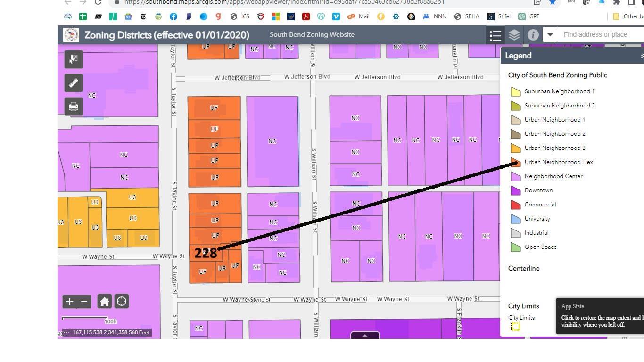Screen dimensions: 644x362
Task: Share this page from the address bar
Action: coord(537,2)
